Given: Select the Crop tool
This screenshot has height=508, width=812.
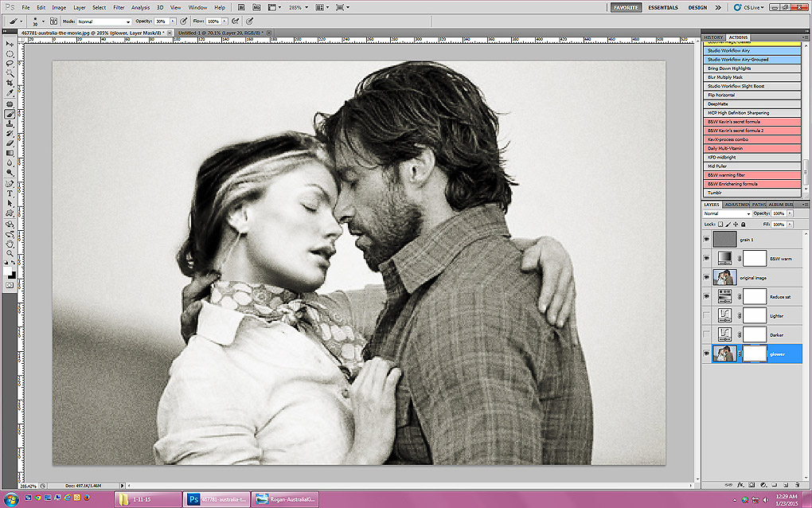Looking at the screenshot, I should pos(10,83).
